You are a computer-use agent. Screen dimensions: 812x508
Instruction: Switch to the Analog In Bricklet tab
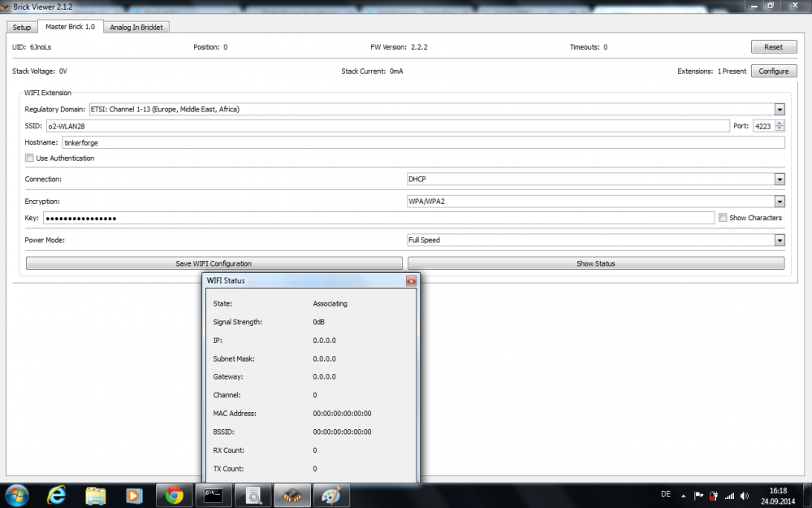[136, 27]
